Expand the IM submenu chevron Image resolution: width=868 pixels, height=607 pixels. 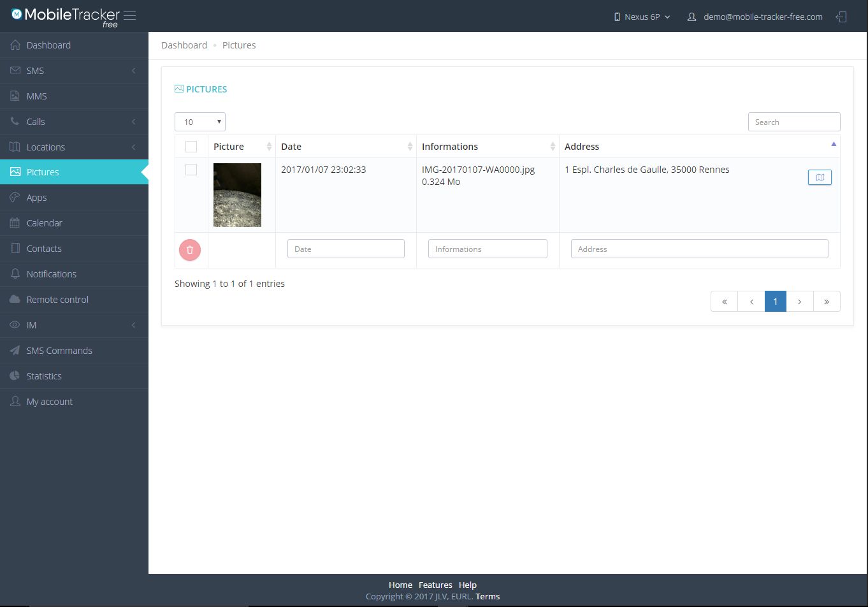pyautogui.click(x=133, y=325)
